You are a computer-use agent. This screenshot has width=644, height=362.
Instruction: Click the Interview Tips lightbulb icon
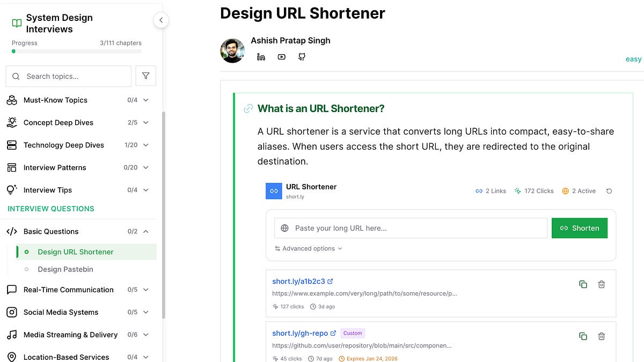(x=12, y=190)
